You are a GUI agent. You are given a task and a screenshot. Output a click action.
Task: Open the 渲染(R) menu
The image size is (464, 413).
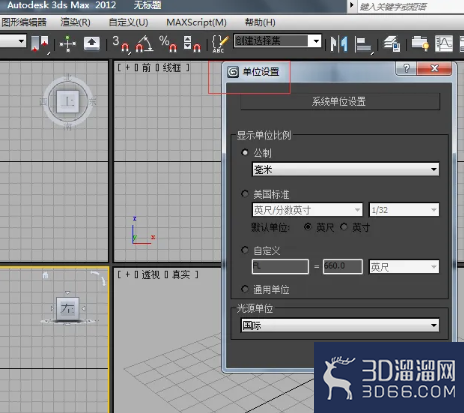75,22
